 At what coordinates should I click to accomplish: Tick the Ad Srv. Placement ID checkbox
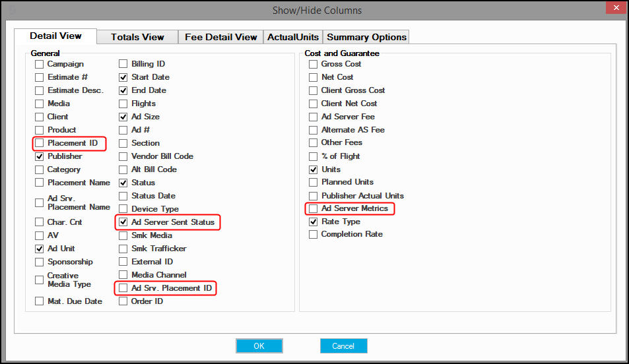tap(123, 288)
